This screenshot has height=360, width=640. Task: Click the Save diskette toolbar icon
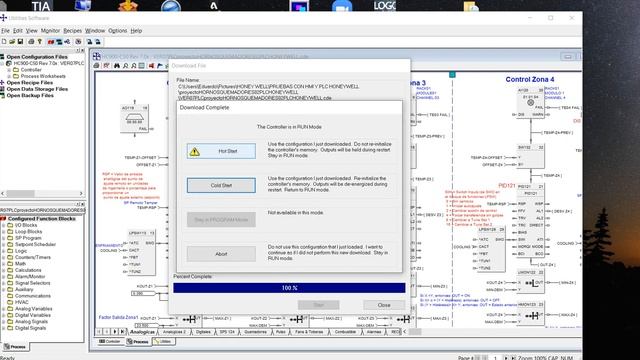(x=20, y=42)
